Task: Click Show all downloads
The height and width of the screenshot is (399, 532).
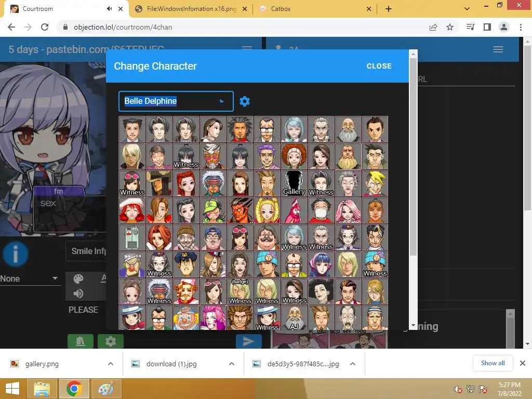Action: [493, 363]
